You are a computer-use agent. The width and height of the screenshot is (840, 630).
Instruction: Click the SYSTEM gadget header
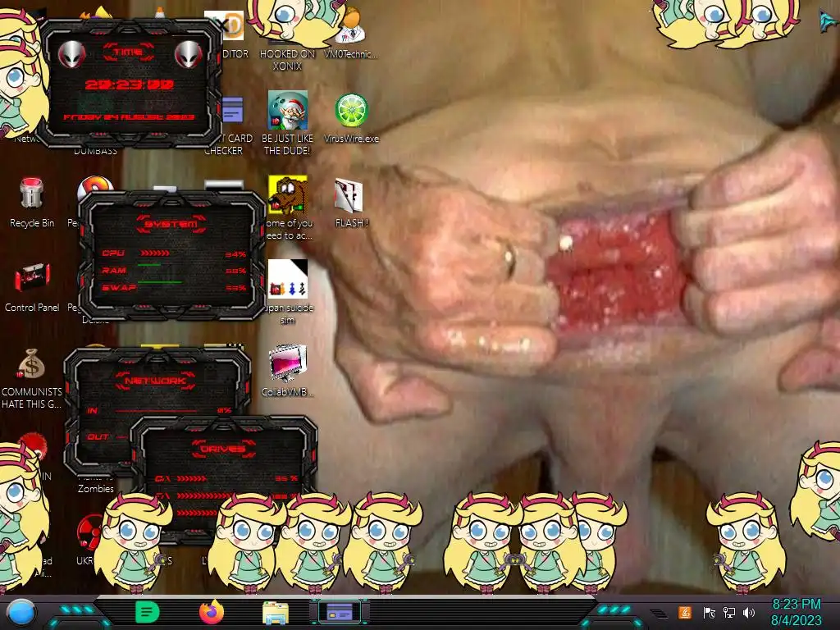click(171, 224)
